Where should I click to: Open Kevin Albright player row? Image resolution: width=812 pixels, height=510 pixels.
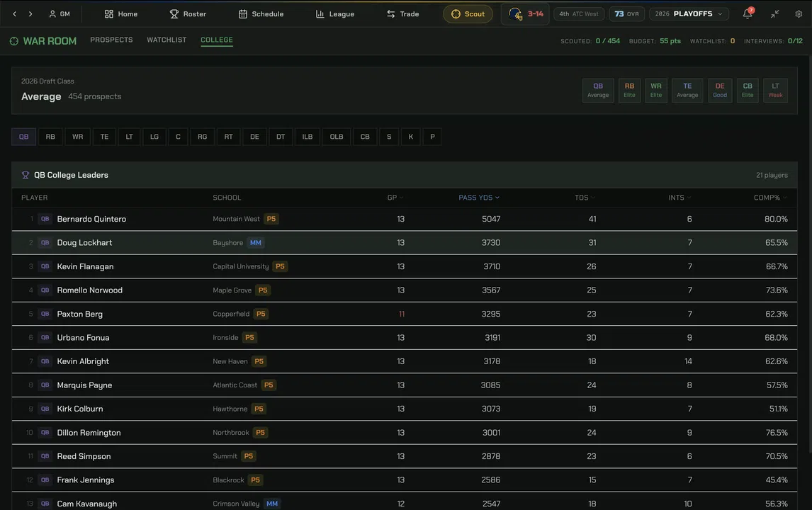[405, 361]
